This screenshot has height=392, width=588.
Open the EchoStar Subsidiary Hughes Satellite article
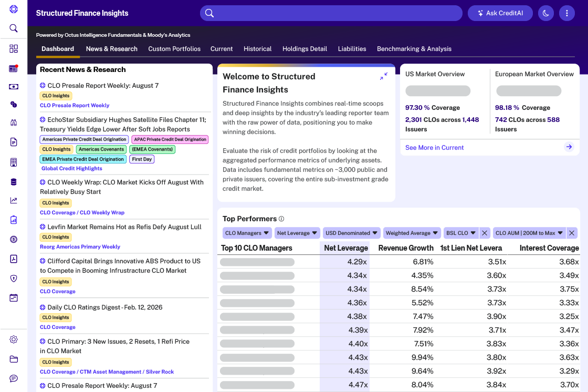[x=123, y=125]
